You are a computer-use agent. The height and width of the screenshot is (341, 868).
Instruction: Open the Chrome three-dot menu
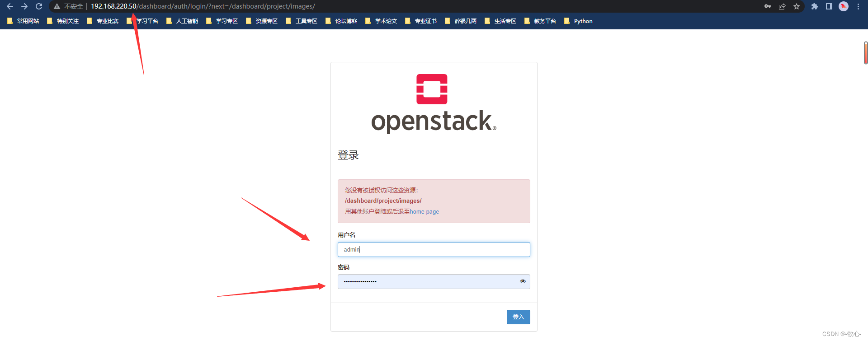click(858, 6)
